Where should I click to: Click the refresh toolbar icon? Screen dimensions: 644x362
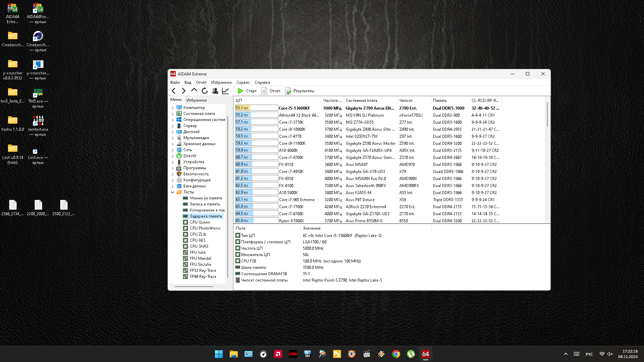(204, 91)
